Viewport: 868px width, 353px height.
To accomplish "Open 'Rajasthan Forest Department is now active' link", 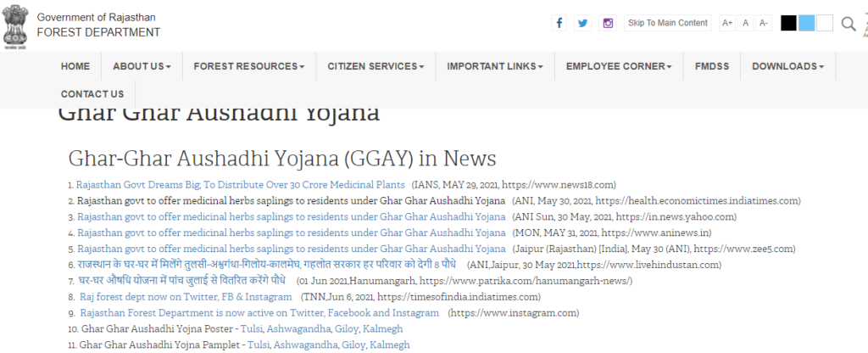I will [x=259, y=313].
